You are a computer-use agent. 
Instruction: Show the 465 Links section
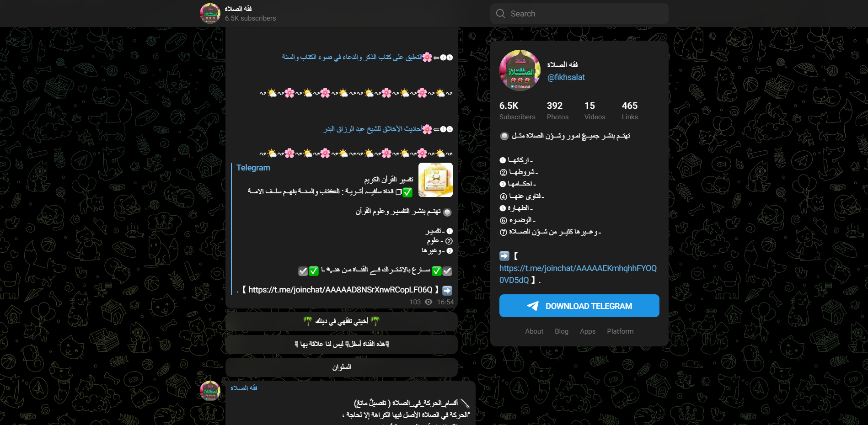click(x=630, y=111)
